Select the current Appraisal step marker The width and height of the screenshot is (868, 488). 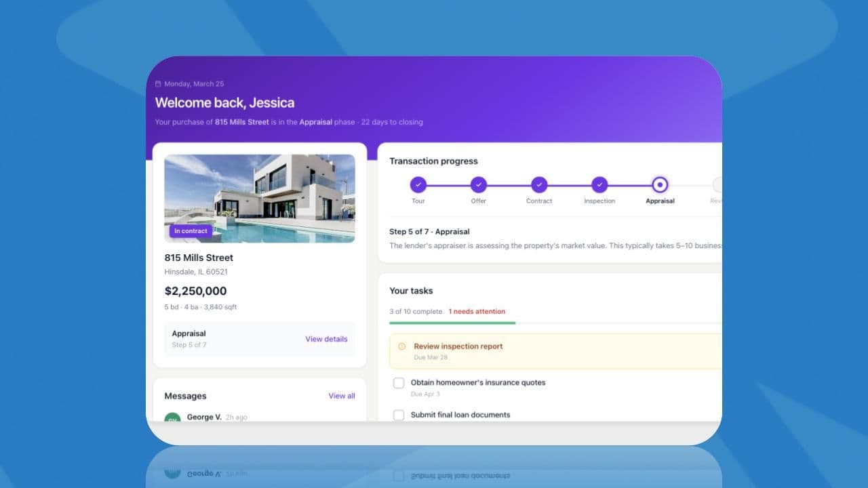pos(660,184)
